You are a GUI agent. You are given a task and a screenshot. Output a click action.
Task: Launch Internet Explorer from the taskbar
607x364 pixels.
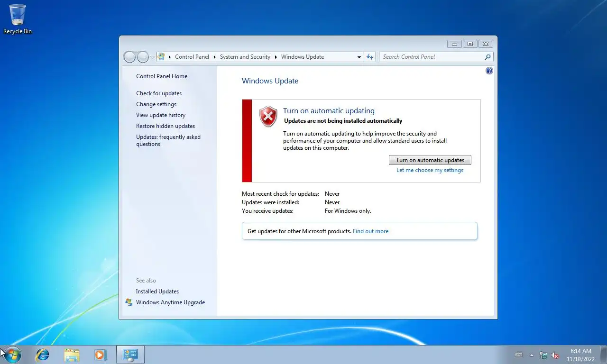pyautogui.click(x=43, y=355)
